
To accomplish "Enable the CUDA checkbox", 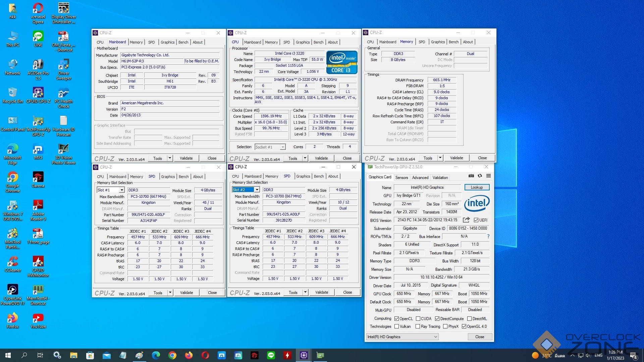I will click(x=418, y=319).
